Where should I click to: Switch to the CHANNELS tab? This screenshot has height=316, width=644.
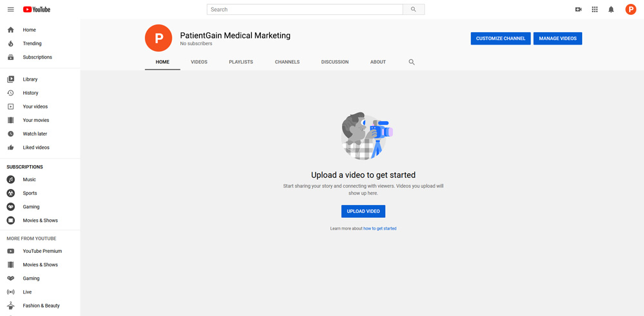(287, 62)
